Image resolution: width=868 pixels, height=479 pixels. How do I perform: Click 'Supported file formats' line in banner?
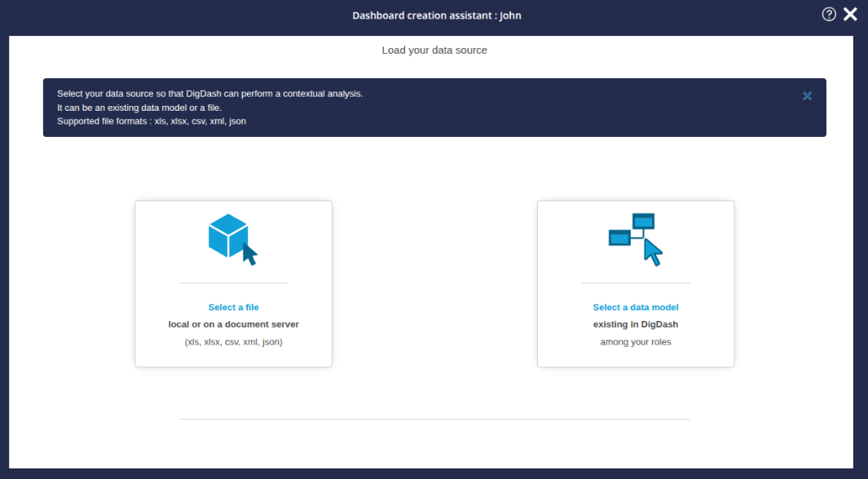(152, 121)
